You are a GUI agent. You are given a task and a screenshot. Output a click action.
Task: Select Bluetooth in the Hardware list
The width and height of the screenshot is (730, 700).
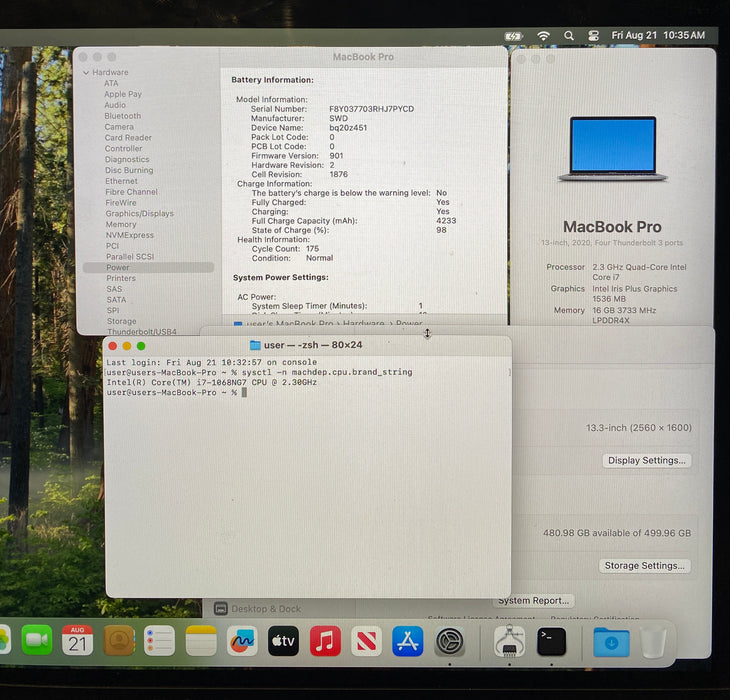pos(122,116)
